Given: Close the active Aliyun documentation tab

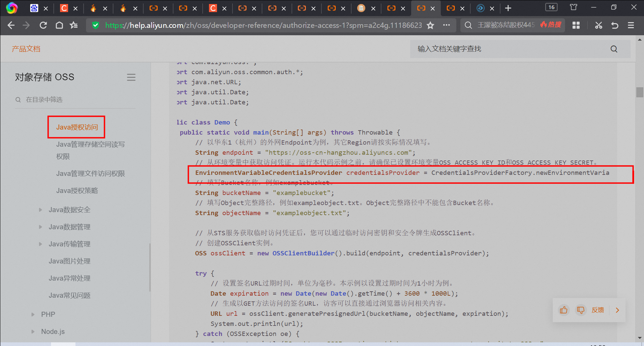Looking at the screenshot, I should pyautogui.click(x=433, y=8).
